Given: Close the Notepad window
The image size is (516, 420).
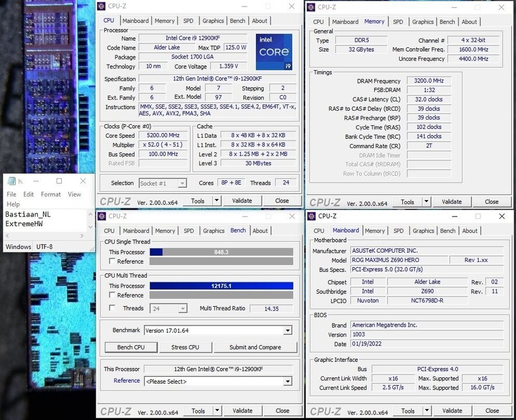Looking at the screenshot, I should (x=83, y=181).
